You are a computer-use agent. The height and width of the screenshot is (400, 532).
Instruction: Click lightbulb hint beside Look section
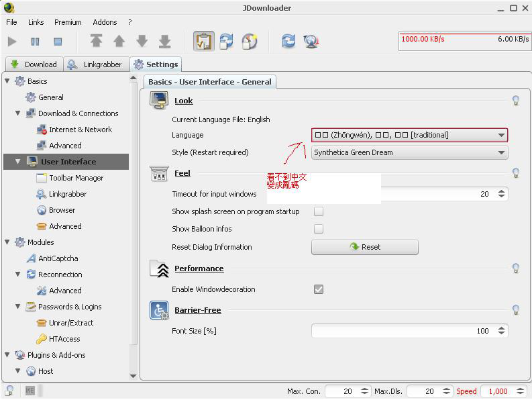(x=516, y=100)
